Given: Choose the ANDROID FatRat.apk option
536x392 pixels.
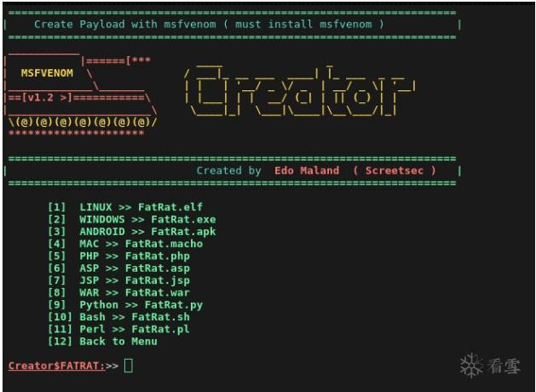Looking at the screenshot, I should click(x=131, y=232).
